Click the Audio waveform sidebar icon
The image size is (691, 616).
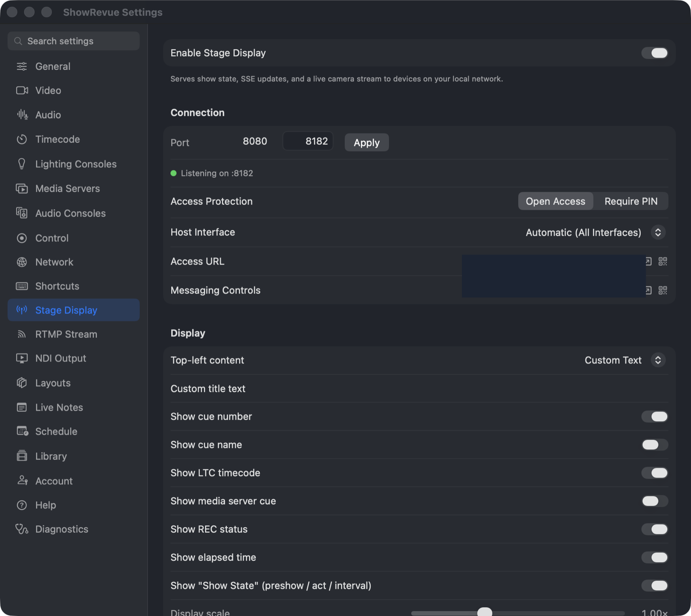click(22, 115)
